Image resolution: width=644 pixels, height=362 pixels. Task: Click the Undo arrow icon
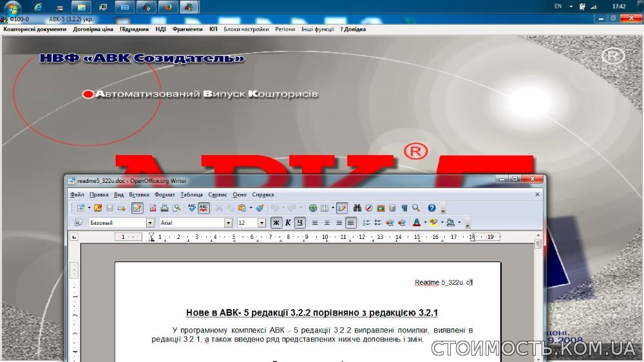pyautogui.click(x=275, y=208)
